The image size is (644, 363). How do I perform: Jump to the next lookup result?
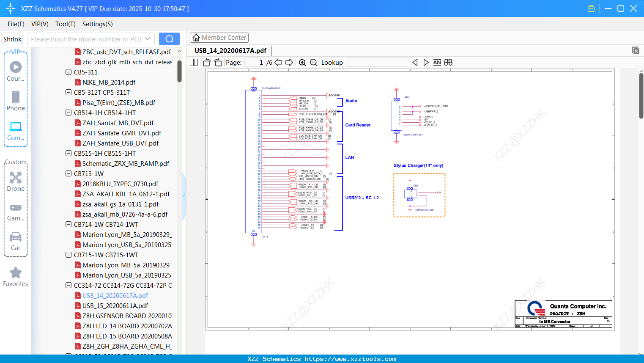click(426, 63)
